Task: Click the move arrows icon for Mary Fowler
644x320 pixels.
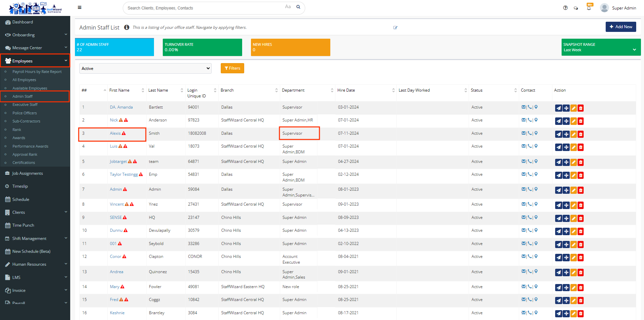Action: (x=566, y=288)
